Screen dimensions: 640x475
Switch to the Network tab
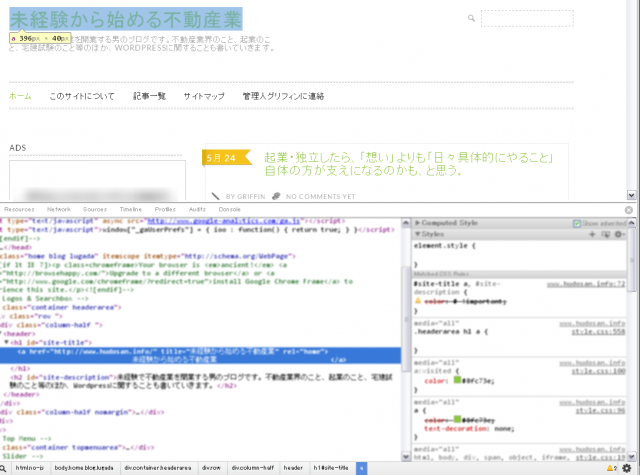coord(59,209)
